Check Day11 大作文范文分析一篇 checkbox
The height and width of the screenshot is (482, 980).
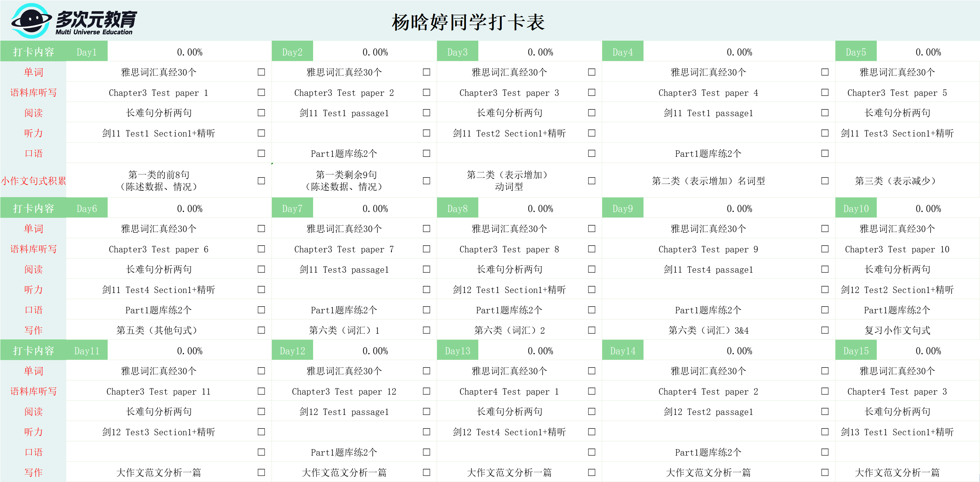click(x=261, y=473)
